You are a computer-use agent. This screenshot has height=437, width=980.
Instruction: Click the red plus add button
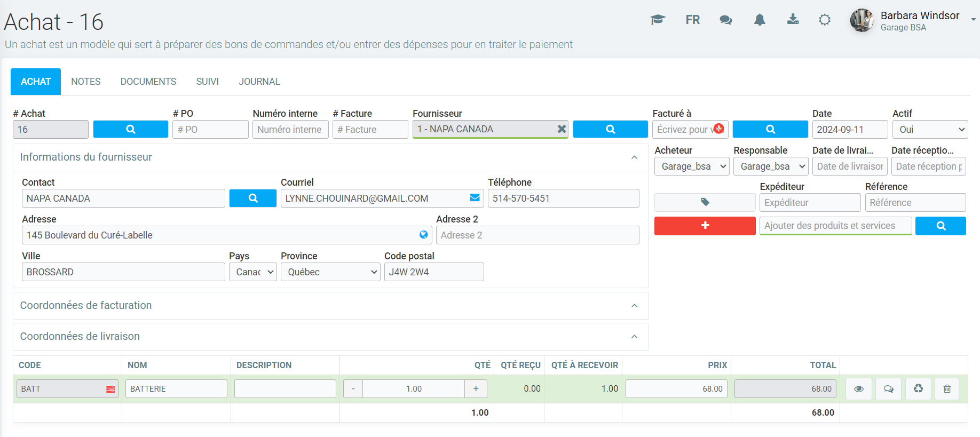pos(705,226)
